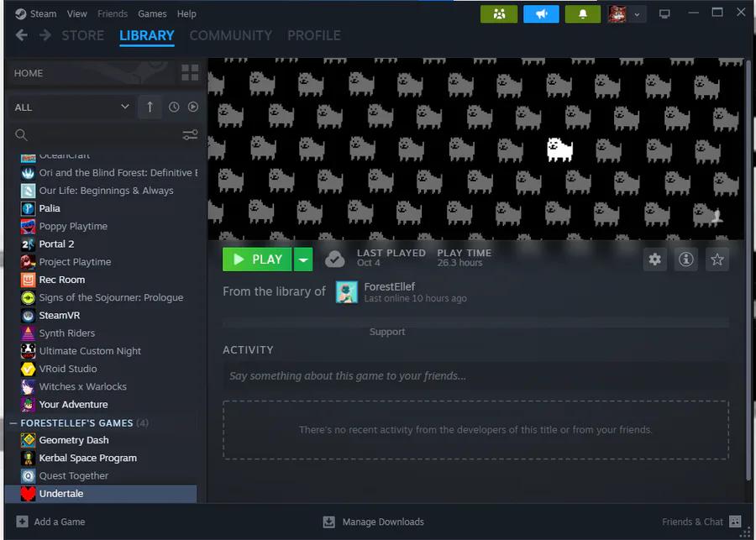Go forward with the right arrow
Screen dimensions: 756x540
(x=45, y=35)
